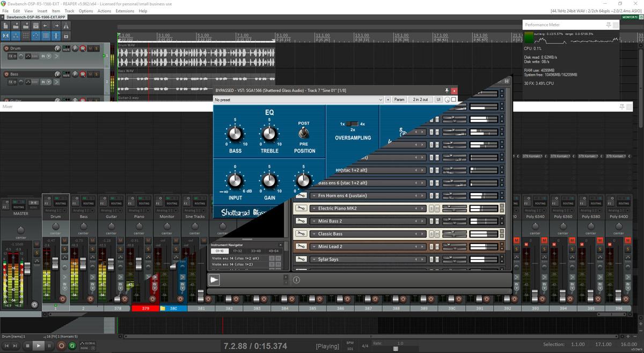The width and height of the screenshot is (644, 353).
Task: Flip the EQ POST/PRE position switch
Action: (304, 133)
